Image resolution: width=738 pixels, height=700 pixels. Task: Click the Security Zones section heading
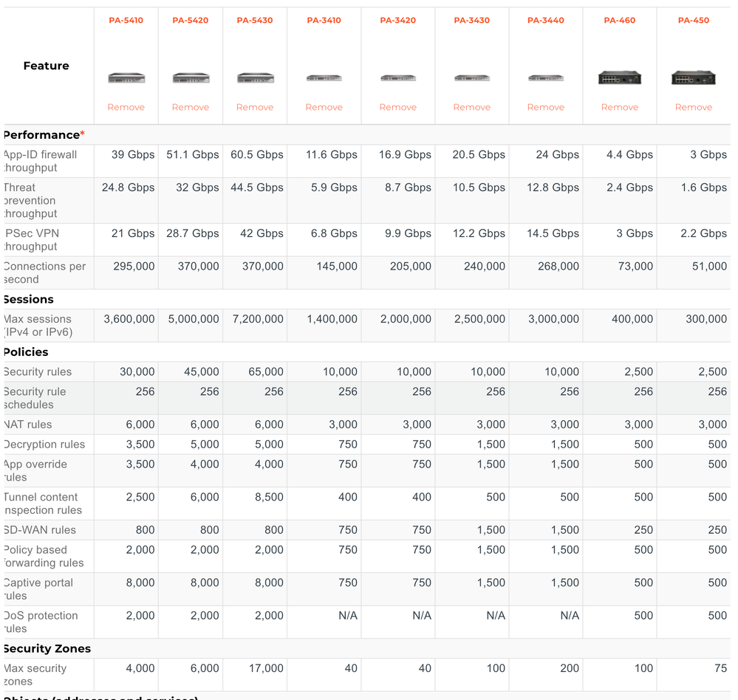coord(47,648)
